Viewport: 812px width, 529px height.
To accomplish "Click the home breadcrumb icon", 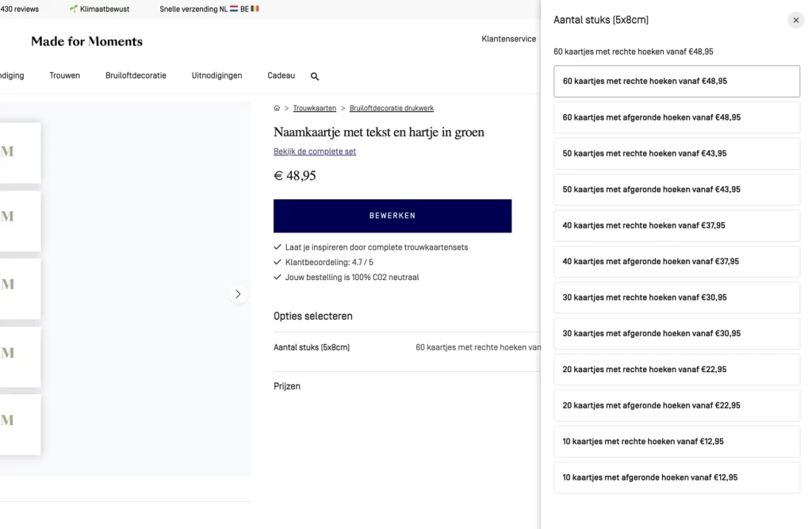I will click(x=277, y=109).
